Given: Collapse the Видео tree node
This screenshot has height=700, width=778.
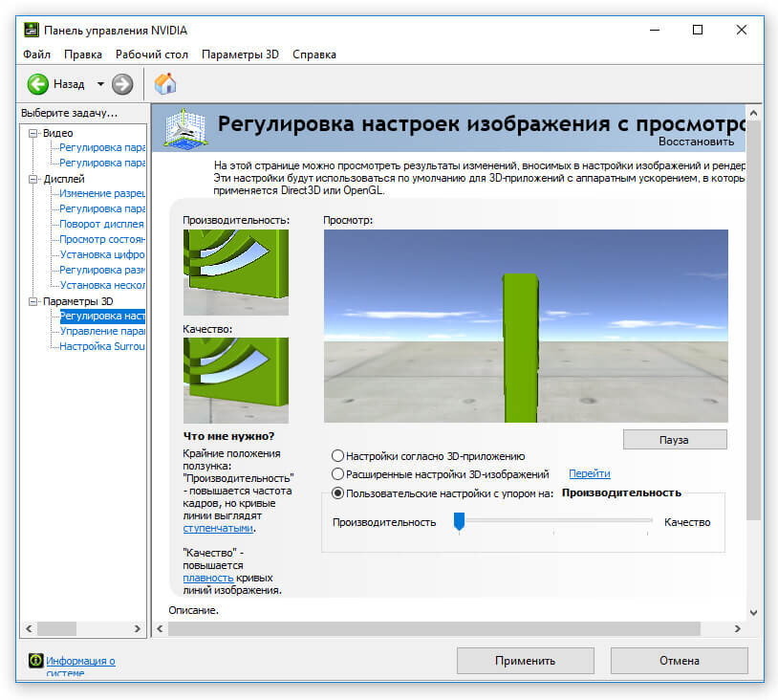Looking at the screenshot, I should point(32,133).
